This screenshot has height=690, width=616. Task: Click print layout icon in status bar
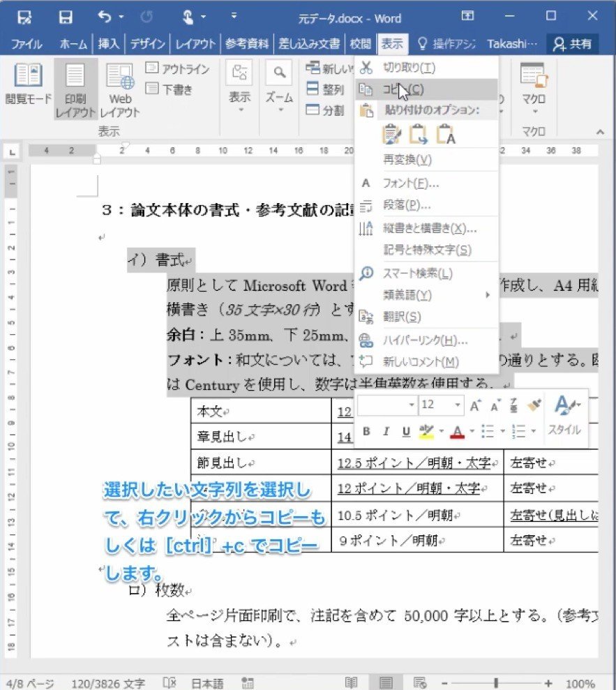[x=386, y=682]
